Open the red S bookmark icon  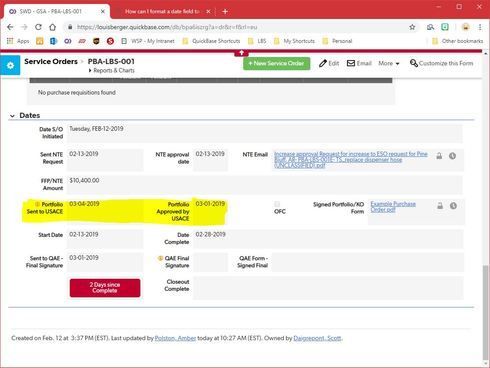pyautogui.click(x=110, y=41)
